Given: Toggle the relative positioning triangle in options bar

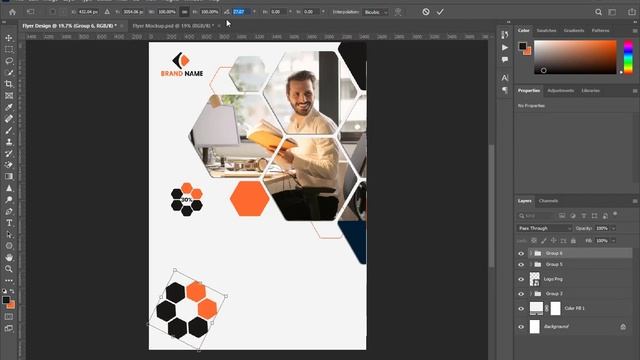Looking at the screenshot, I should pos(107,12).
